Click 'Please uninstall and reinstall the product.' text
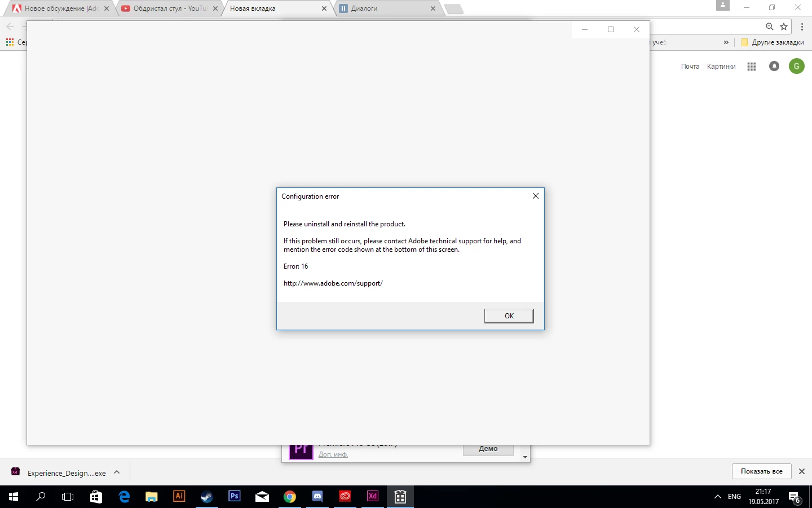 (x=345, y=224)
